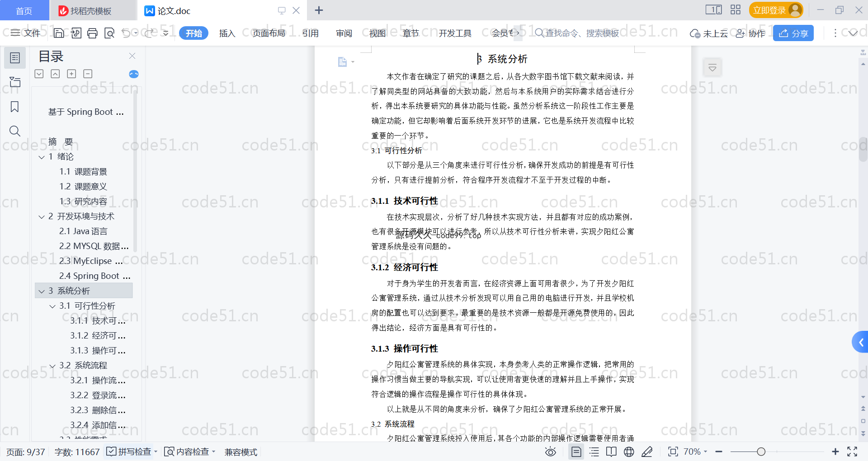The height and width of the screenshot is (461, 868).
Task: Toggle 拼写检查 spell check
Action: coord(129,452)
